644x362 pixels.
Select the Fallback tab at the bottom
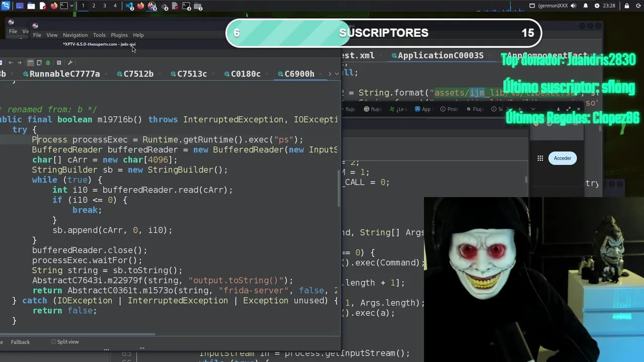pyautogui.click(x=21, y=342)
